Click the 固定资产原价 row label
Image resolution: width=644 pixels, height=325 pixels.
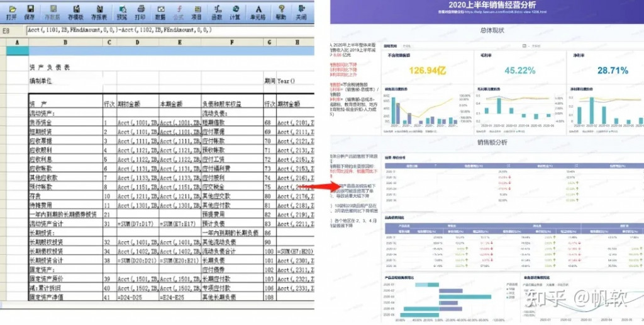pos(65,278)
